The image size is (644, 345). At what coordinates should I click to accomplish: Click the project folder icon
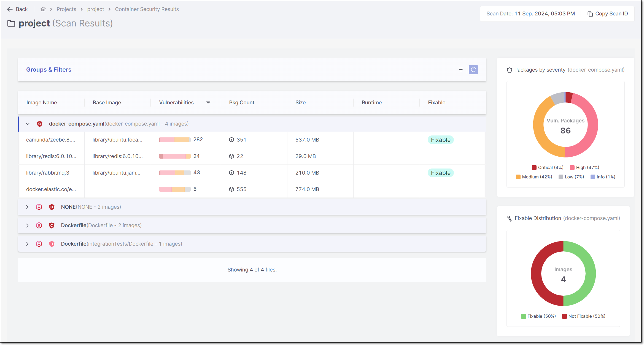[x=11, y=23]
